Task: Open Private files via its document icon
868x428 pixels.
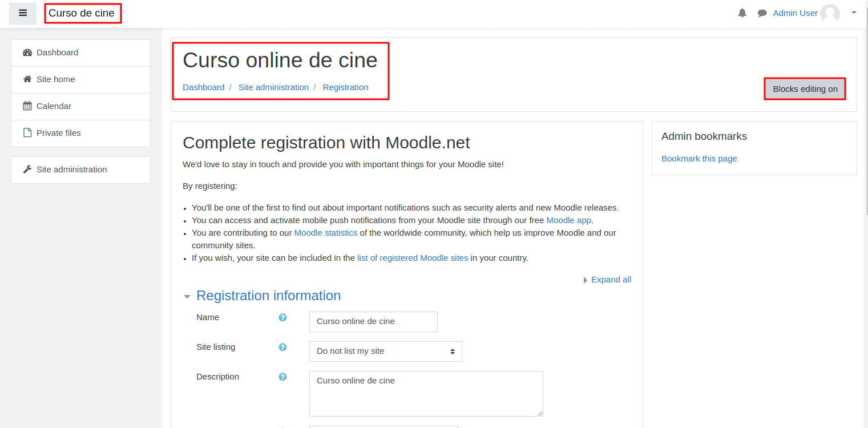Action: [x=26, y=132]
